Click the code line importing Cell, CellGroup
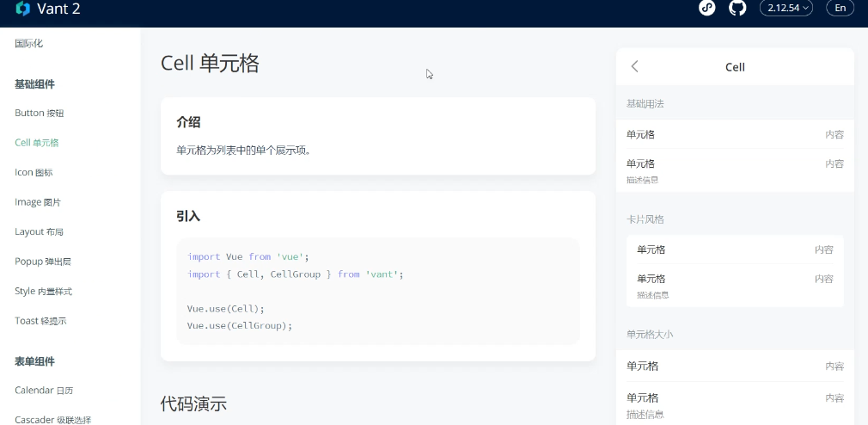 click(296, 274)
